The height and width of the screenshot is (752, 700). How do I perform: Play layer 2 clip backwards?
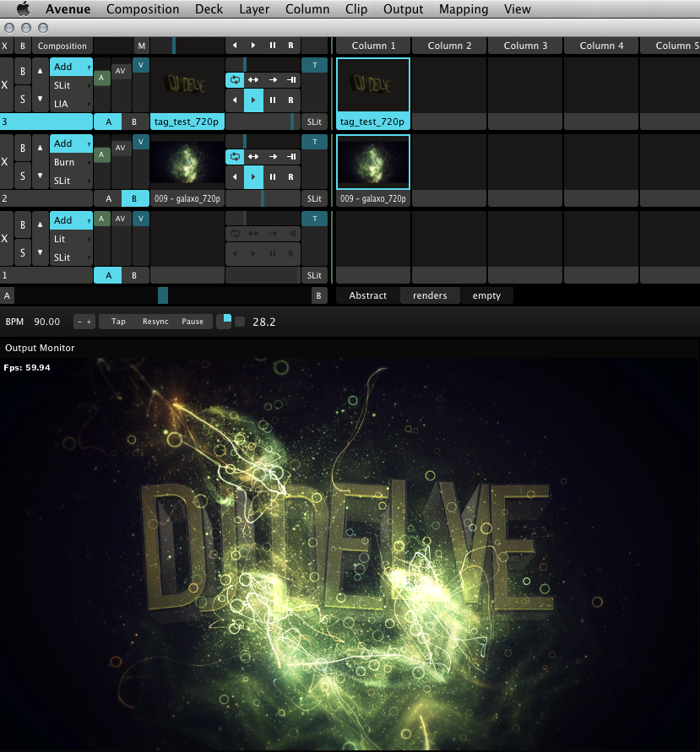234,176
